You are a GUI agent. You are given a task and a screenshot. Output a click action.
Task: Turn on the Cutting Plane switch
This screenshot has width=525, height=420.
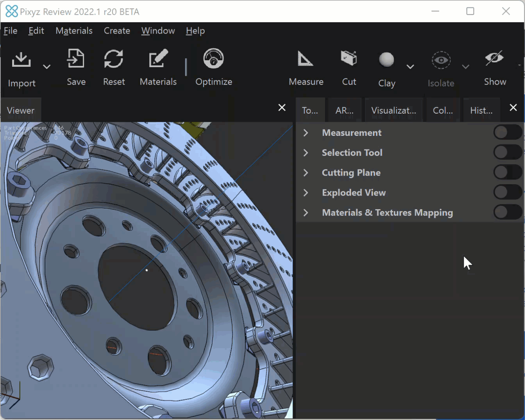[507, 172]
